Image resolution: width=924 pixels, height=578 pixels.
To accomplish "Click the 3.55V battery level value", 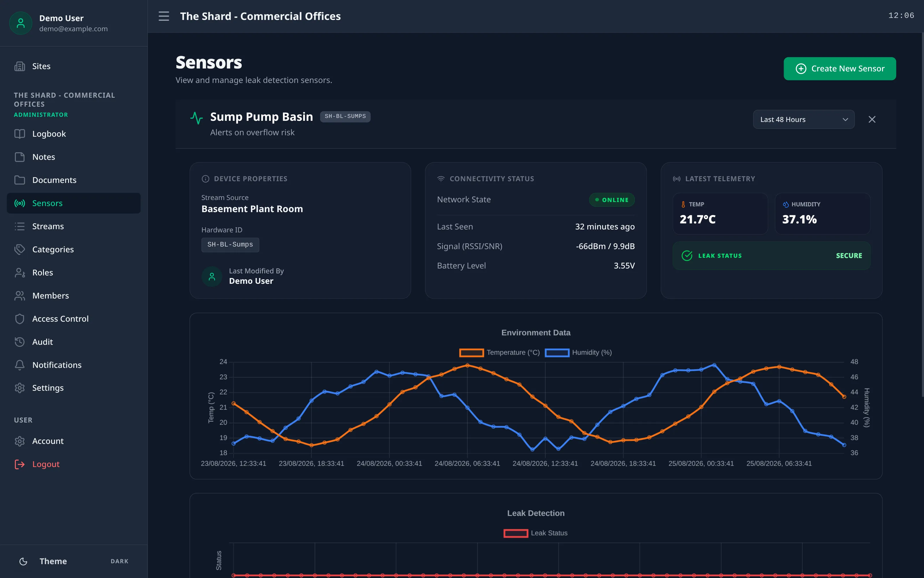I will 624,266.
